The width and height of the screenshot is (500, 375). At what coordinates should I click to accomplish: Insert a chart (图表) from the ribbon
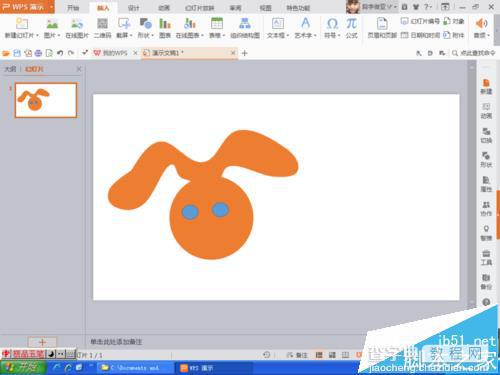[x=165, y=28]
